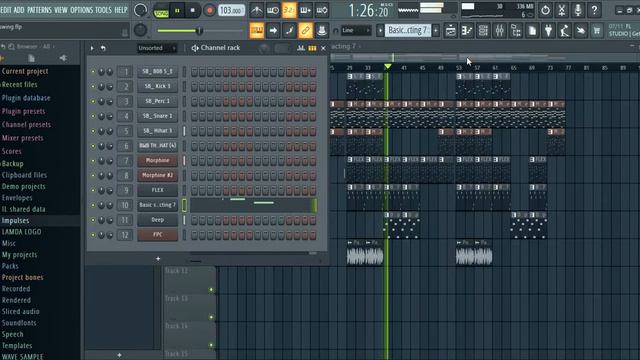
Task: Click the audio editor scissors icon
Action: click(562, 10)
